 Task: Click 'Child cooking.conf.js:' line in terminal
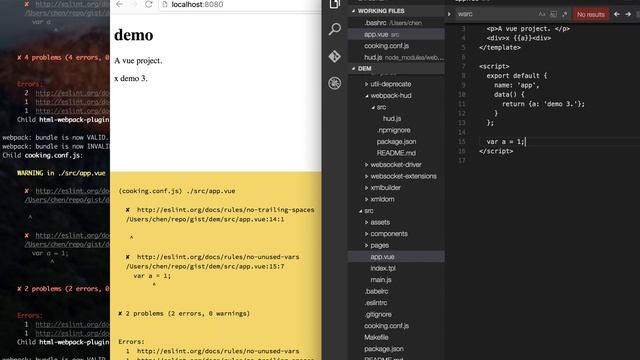click(x=42, y=156)
